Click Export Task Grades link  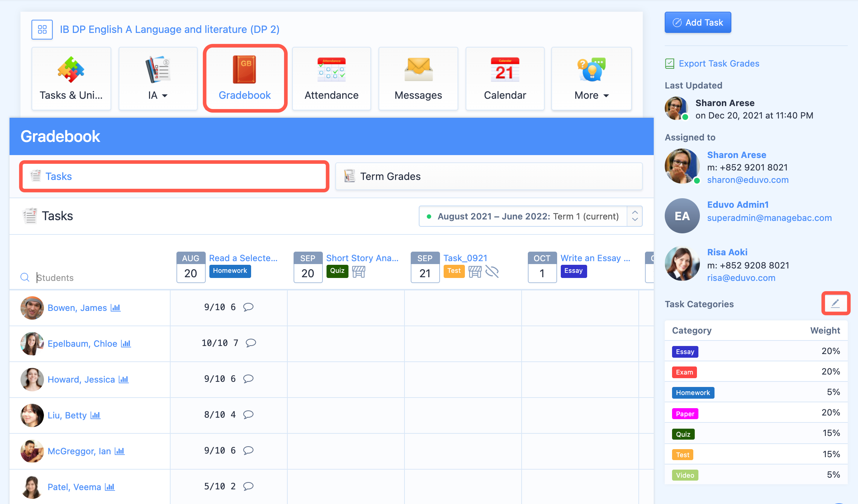coord(719,64)
